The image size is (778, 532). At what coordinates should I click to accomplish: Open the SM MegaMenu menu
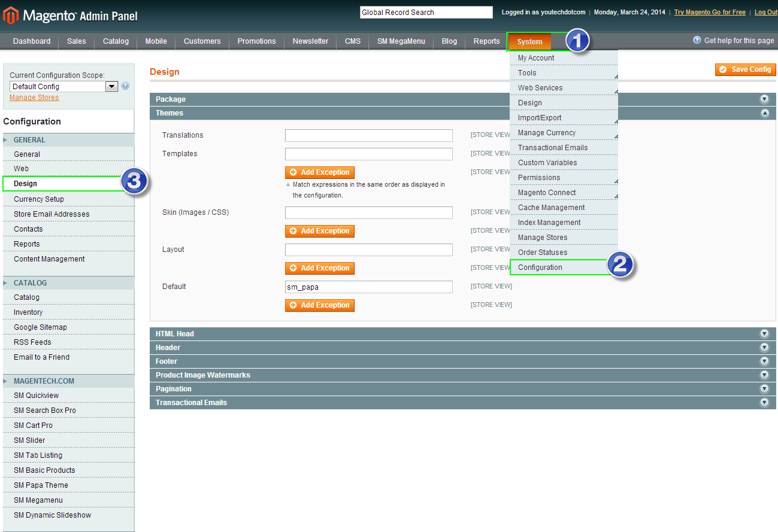click(x=401, y=41)
